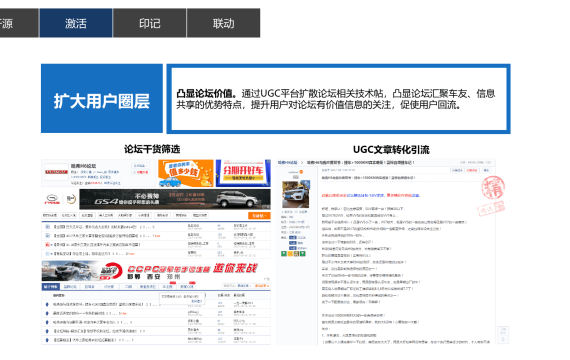Click the red pinned icon in third forum row
Viewport: 570px width, 360px height.
[x=47, y=244]
